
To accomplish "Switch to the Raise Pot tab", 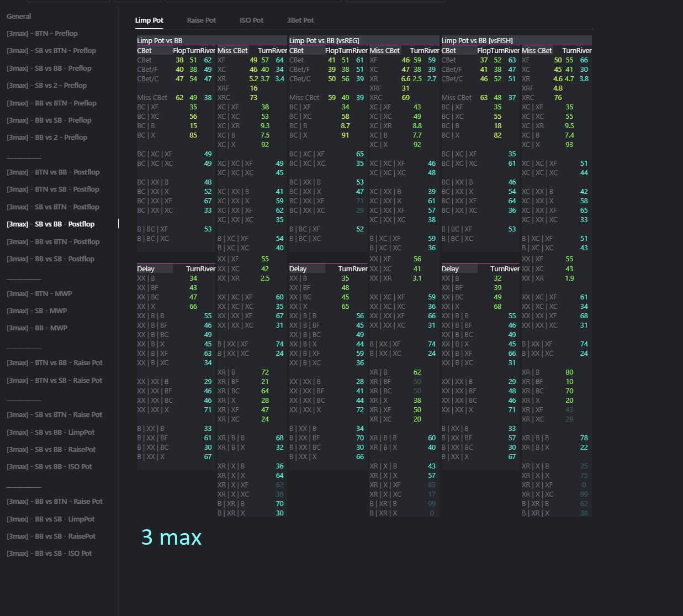I will click(x=201, y=20).
